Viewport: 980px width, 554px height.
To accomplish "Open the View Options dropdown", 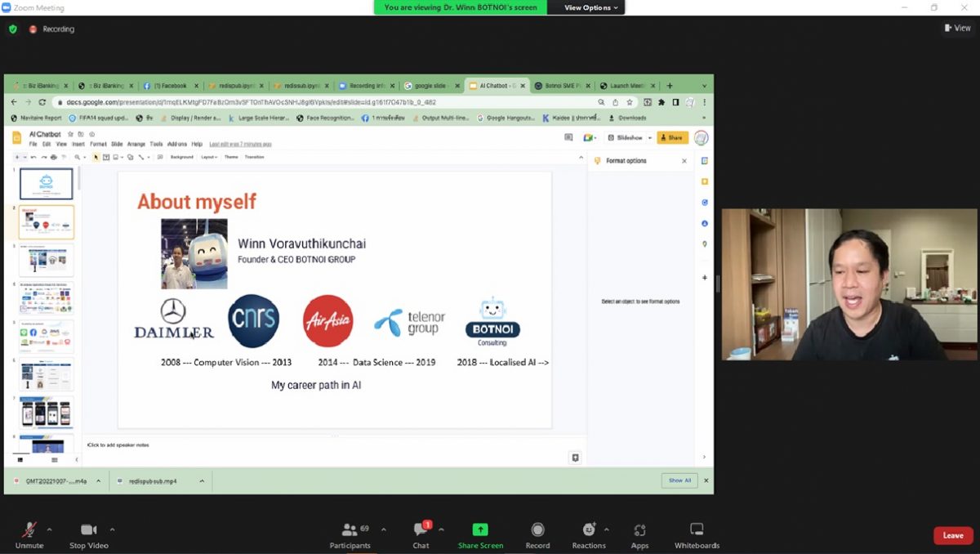I will [x=592, y=7].
